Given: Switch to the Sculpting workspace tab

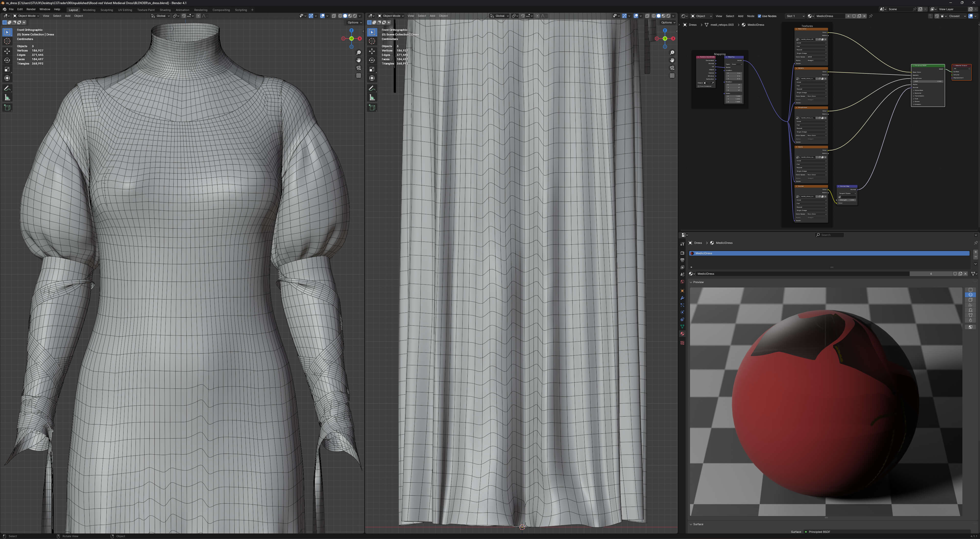Looking at the screenshot, I should pos(106,10).
